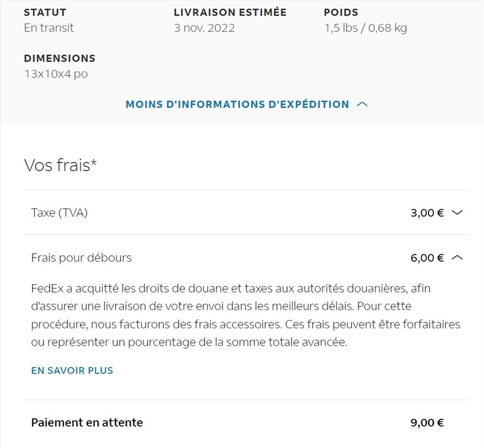
Task: Collapse the Frais pour débours chevron
Action: tap(457, 258)
